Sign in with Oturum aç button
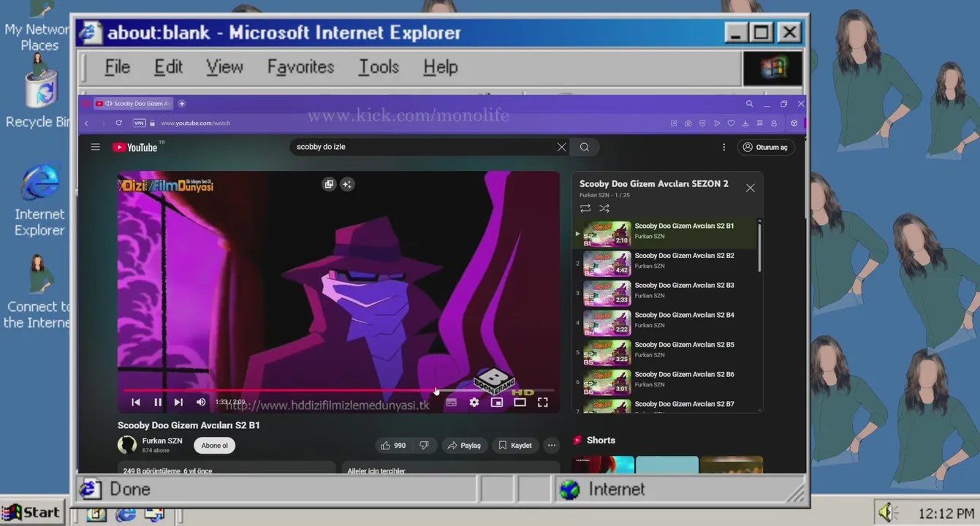980x526 pixels. (x=765, y=147)
